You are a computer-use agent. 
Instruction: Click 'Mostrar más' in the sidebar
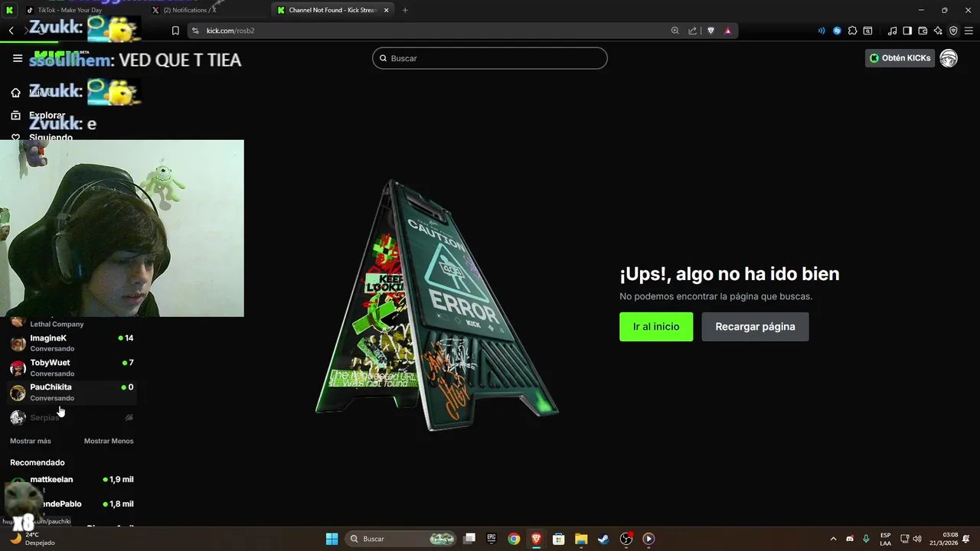[x=31, y=441]
